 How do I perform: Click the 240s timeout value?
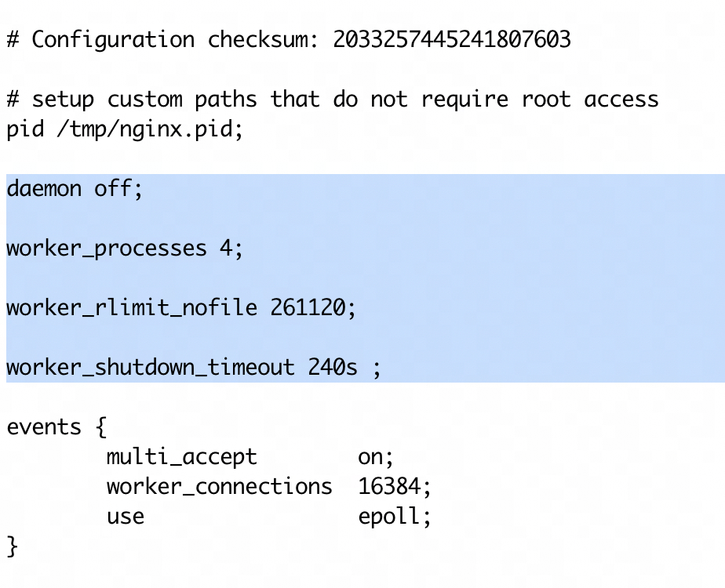(333, 368)
